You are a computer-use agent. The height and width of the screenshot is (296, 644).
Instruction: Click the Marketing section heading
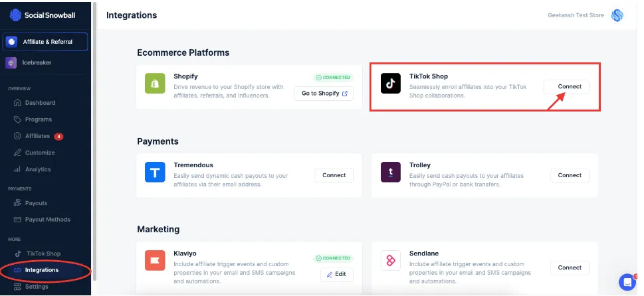tap(158, 229)
